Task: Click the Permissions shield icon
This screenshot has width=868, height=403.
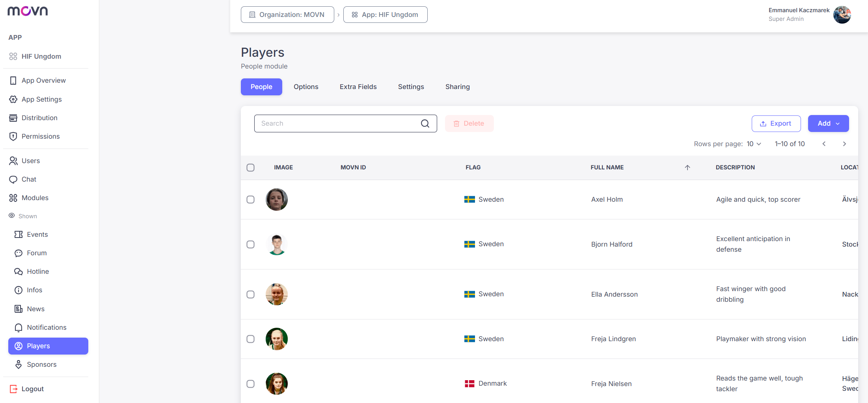Action: [13, 136]
